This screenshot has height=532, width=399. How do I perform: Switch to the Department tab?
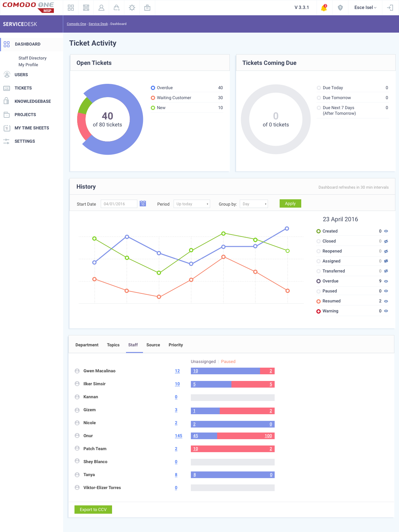coord(87,345)
